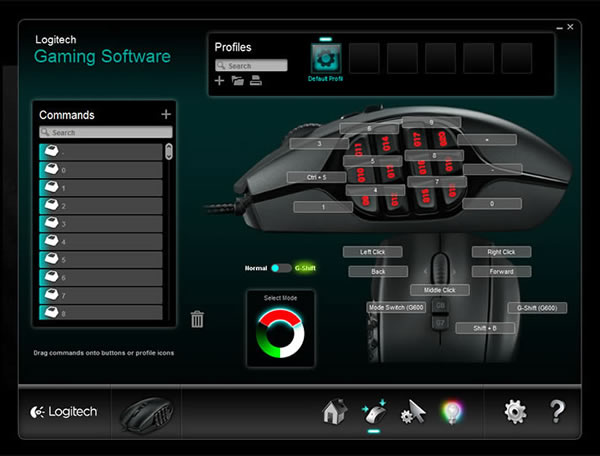Click the Forward button assignment
Image resolution: width=600 pixels, height=456 pixels.
coord(501,271)
